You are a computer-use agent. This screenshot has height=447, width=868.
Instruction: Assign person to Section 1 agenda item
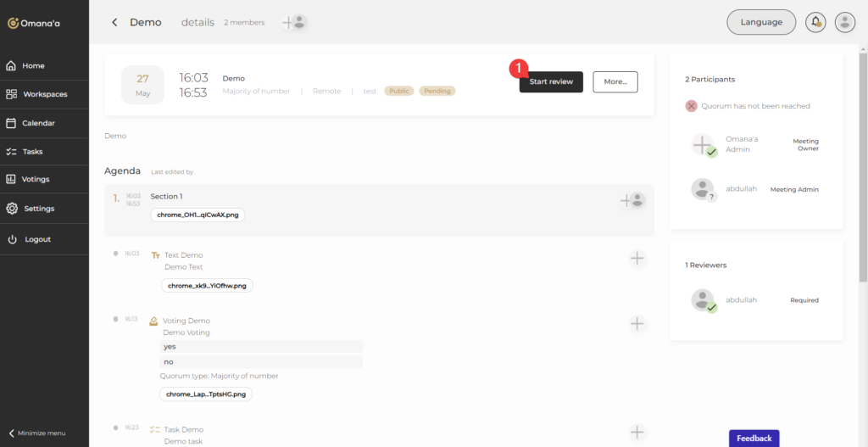(x=632, y=200)
